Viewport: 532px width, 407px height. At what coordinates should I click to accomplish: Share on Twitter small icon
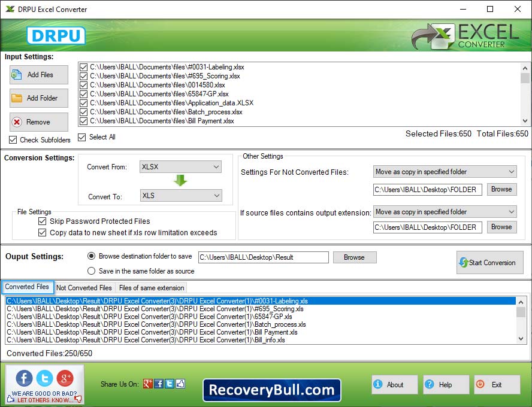170,384
